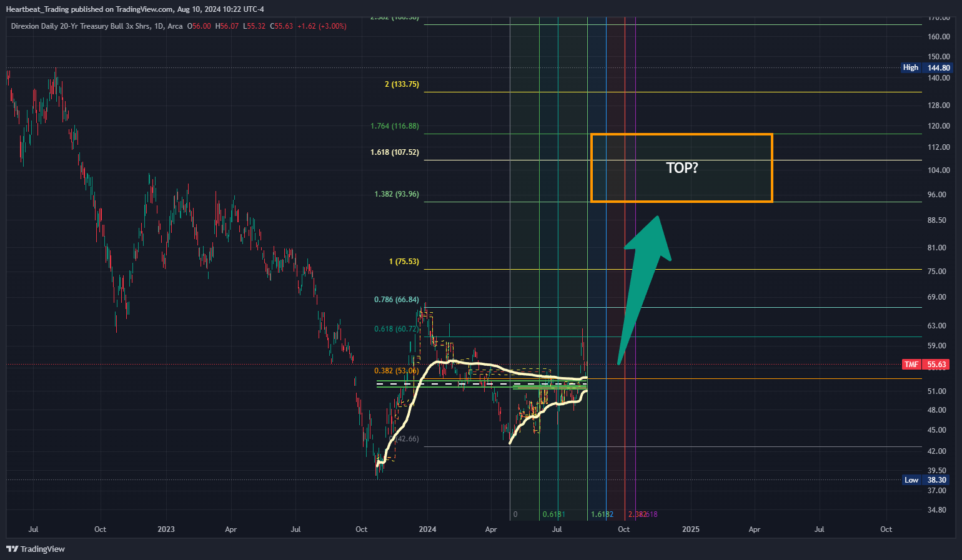962x560 pixels.
Task: Click 69.00 on the price scale
Action: [937, 297]
